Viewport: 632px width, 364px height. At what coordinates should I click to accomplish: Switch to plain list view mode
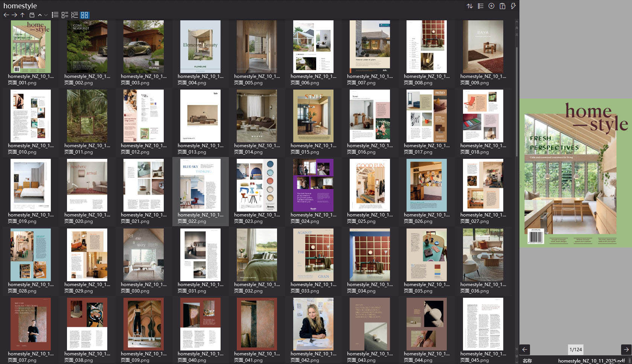click(x=55, y=15)
